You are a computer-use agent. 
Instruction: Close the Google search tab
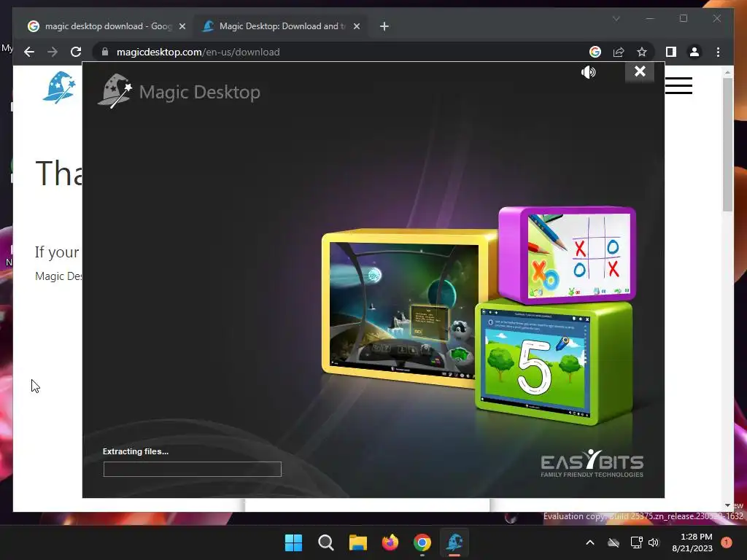click(x=182, y=27)
